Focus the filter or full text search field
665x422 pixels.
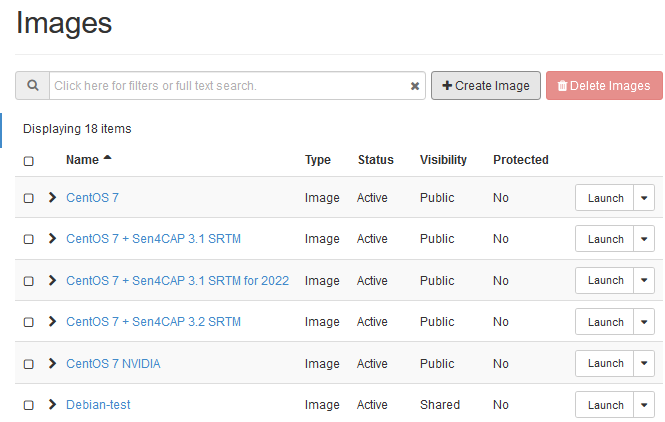(230, 86)
